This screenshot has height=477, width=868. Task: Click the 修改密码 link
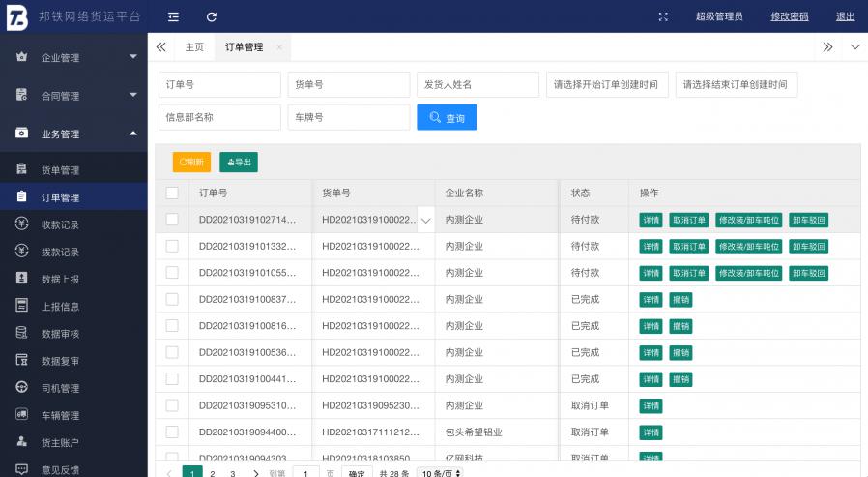tap(789, 16)
